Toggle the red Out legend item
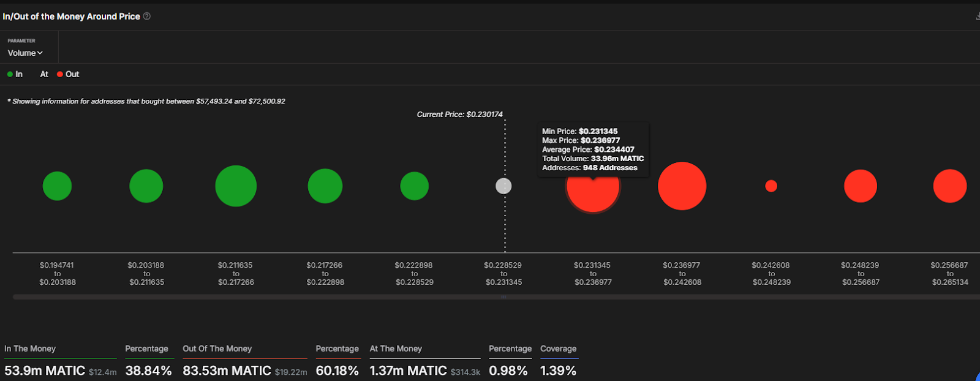980x381 pixels. [69, 74]
